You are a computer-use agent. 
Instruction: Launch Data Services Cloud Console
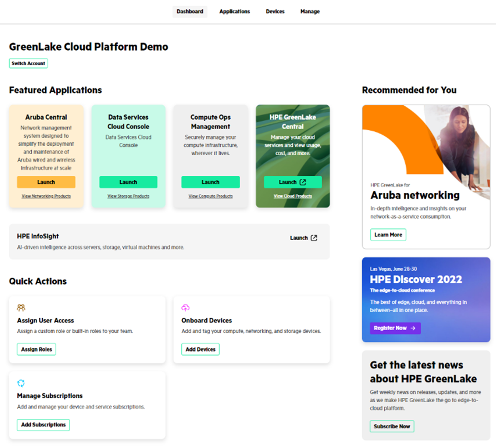tap(128, 182)
